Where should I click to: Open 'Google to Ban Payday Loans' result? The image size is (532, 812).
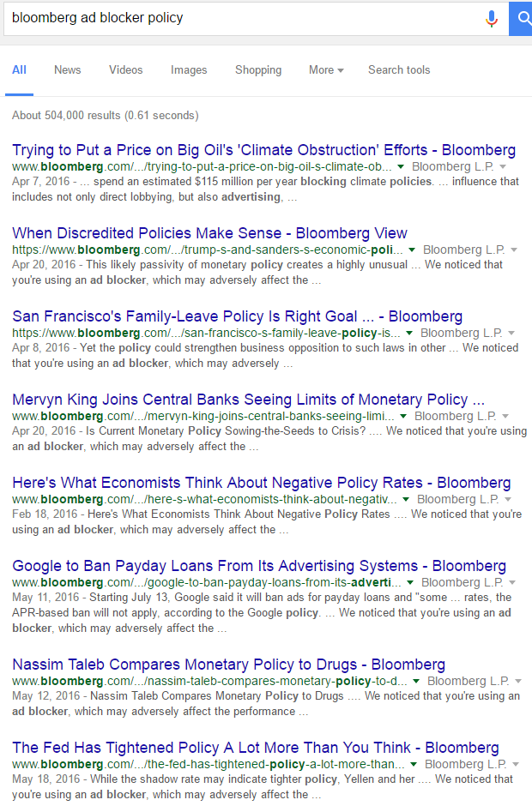(259, 566)
